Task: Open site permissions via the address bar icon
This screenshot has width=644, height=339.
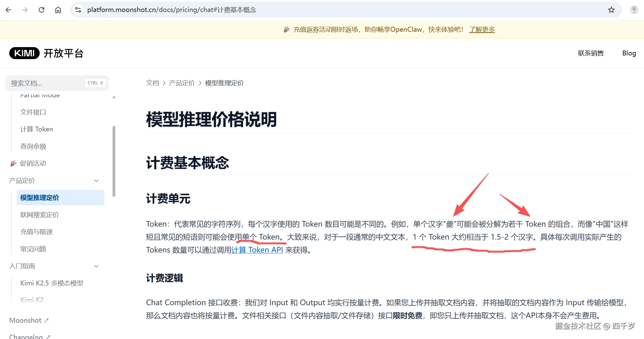Action: pos(78,10)
